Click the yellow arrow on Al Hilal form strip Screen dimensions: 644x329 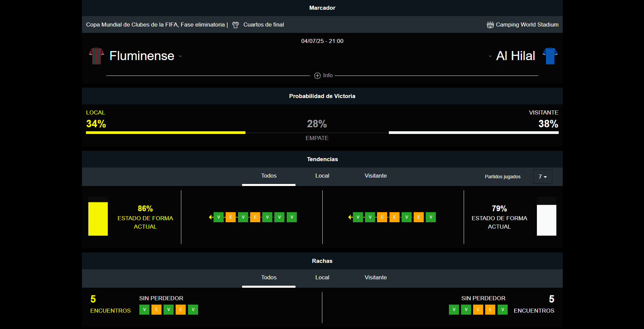pyautogui.click(x=350, y=217)
